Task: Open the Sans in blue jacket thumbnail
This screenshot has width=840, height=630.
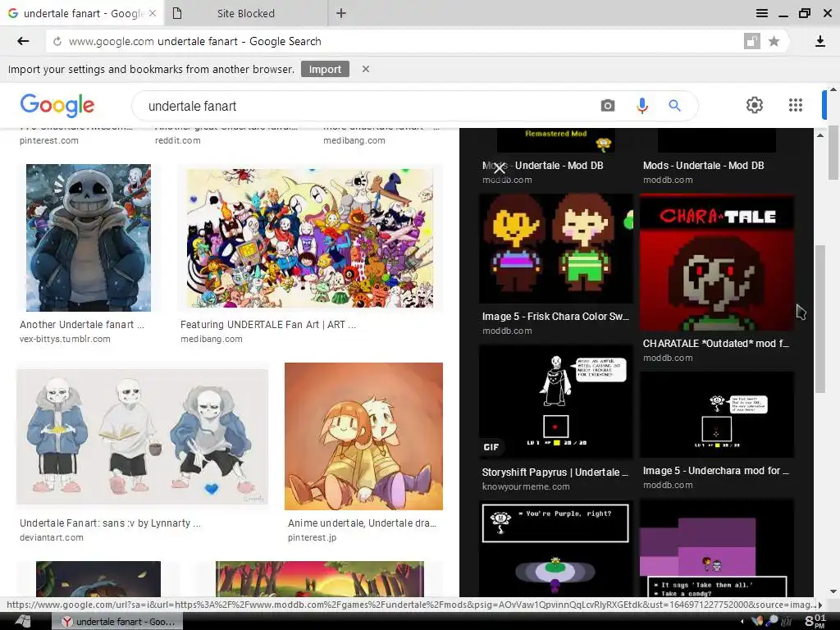Action: coord(89,237)
